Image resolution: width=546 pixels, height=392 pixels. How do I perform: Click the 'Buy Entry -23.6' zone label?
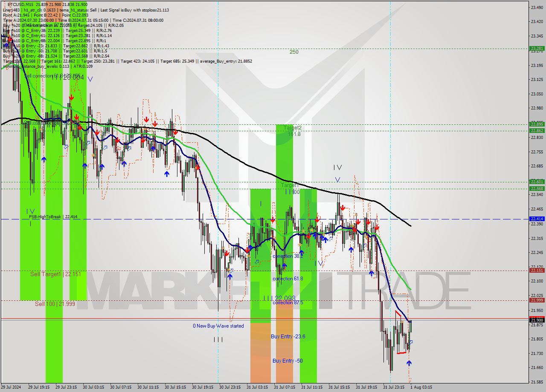[288, 336]
